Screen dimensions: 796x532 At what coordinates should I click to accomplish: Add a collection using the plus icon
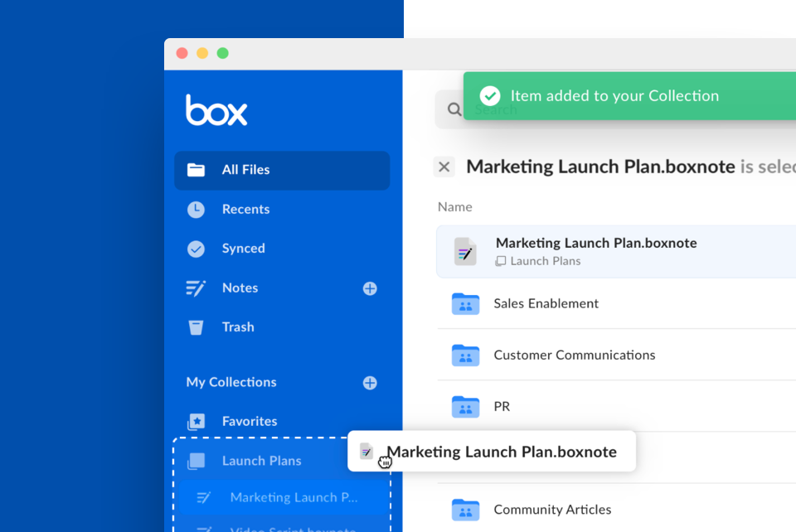(x=370, y=382)
